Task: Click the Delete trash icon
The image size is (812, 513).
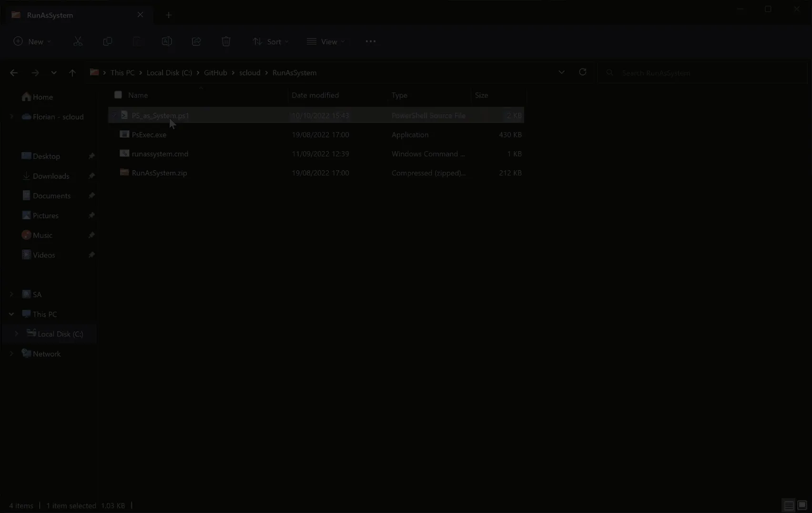Action: coord(226,41)
